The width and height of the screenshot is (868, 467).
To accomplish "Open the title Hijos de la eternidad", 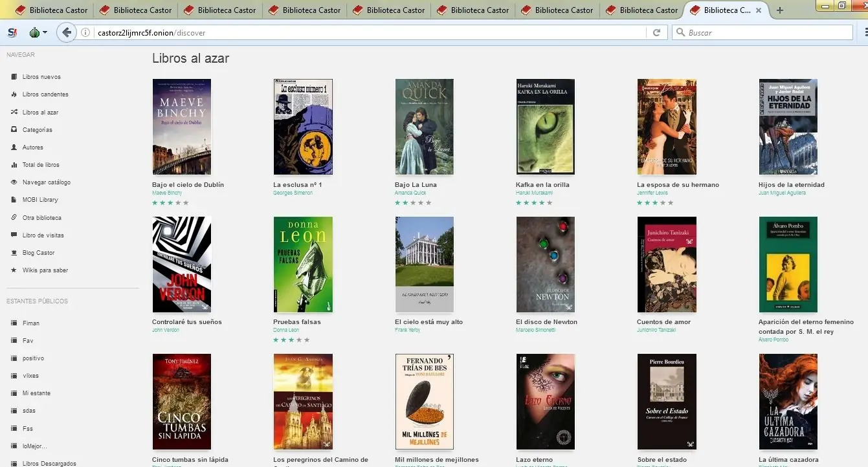I will 791,184.
